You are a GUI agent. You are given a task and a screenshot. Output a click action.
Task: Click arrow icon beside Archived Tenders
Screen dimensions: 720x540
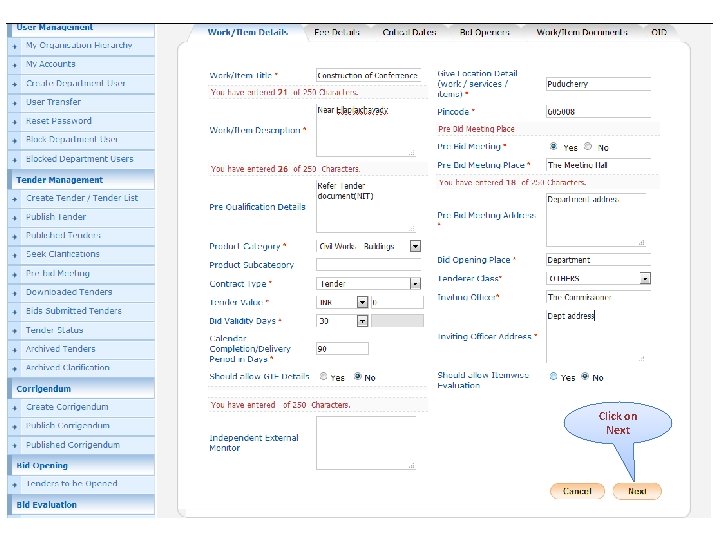[15, 350]
